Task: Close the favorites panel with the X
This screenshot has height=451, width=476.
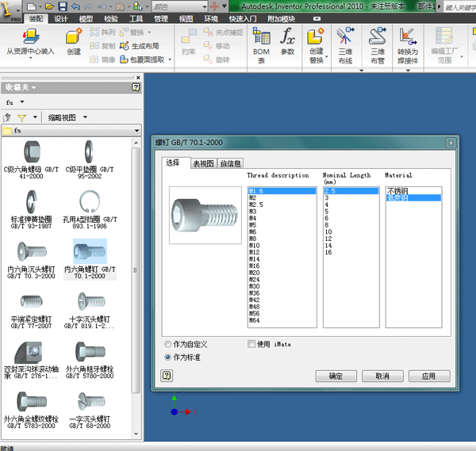Action: pyautogui.click(x=138, y=78)
